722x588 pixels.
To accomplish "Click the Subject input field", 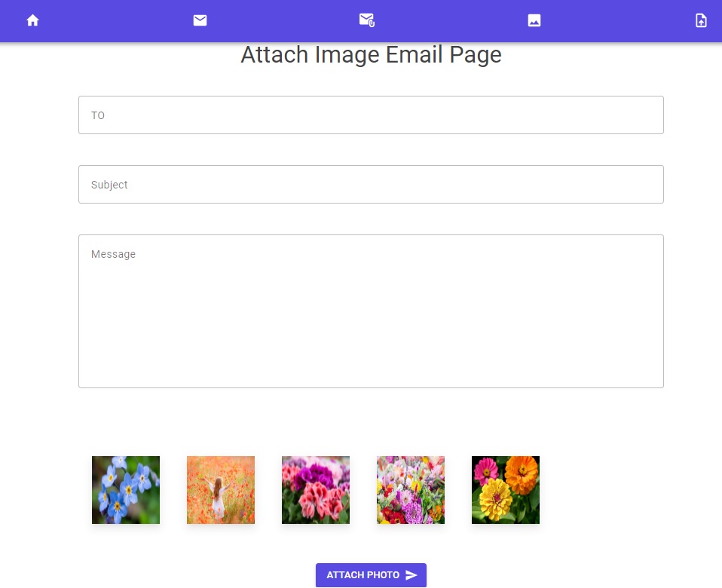I will 371,184.
